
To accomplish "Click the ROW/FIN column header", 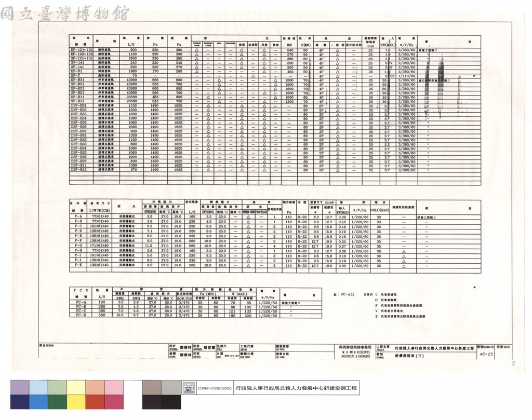I will click(x=184, y=299).
